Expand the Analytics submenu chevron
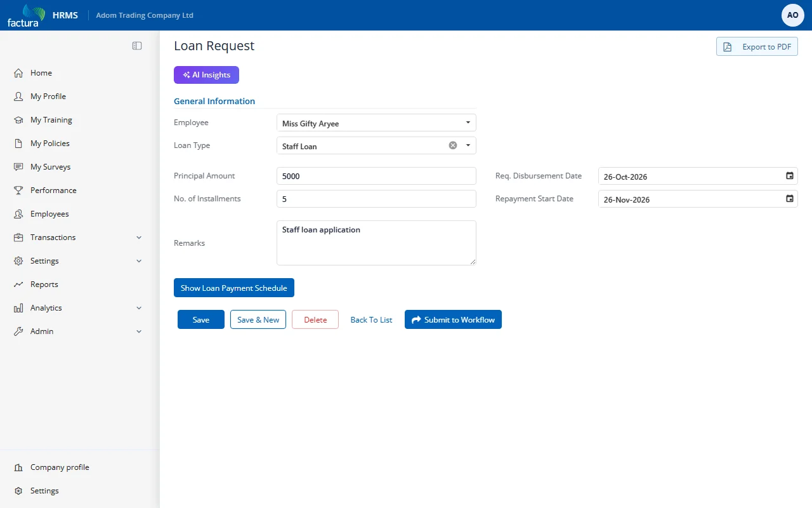This screenshot has width=812, height=508. point(139,308)
